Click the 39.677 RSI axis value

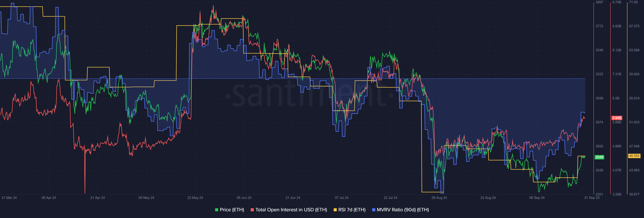[x=634, y=194]
